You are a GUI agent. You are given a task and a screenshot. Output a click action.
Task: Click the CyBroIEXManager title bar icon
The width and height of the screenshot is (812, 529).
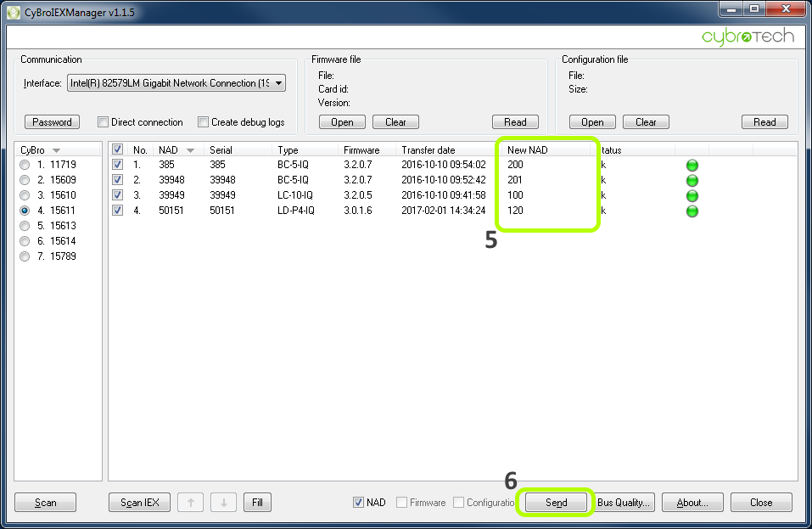[14, 13]
